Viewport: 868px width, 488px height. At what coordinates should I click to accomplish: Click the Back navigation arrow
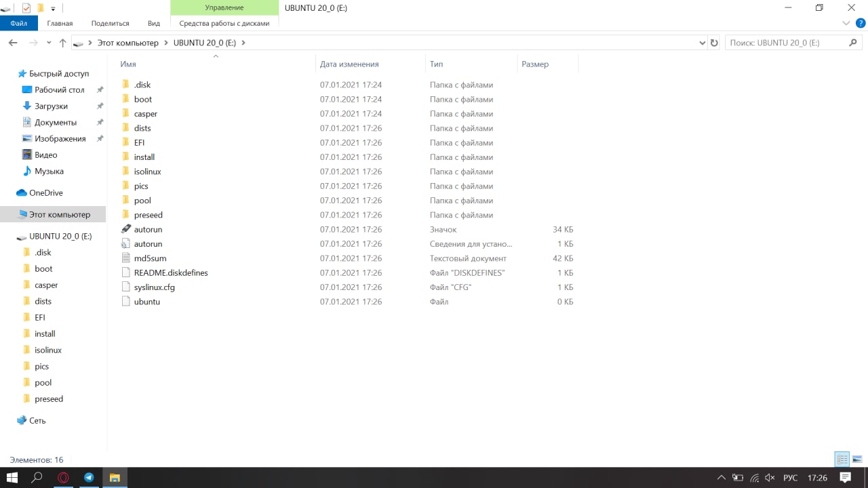13,43
